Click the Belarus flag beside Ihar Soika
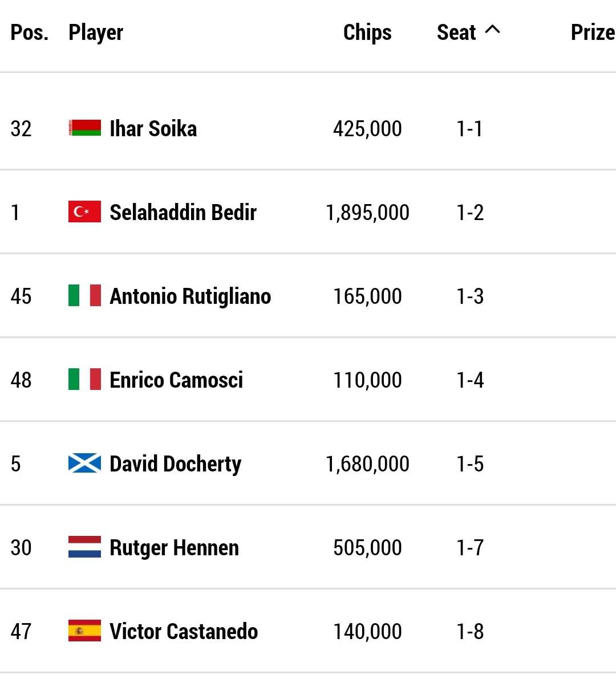 pyautogui.click(x=85, y=128)
